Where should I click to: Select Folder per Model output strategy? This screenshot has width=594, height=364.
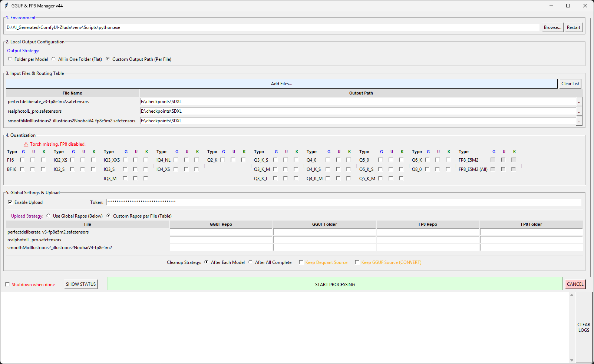(10, 59)
